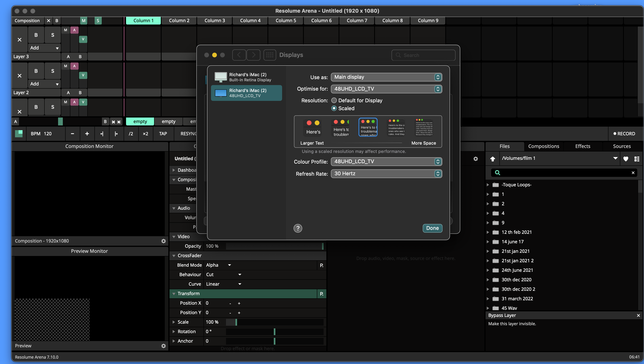Switch file browser to grid view icon
This screenshot has width=644, height=364.
click(636, 158)
